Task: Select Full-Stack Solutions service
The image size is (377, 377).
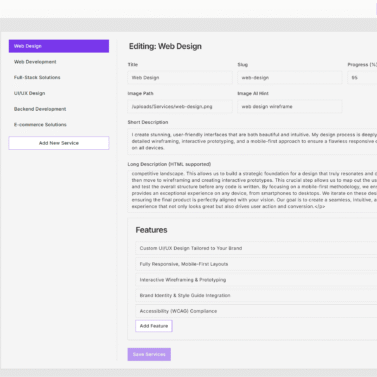Action: pos(59,77)
